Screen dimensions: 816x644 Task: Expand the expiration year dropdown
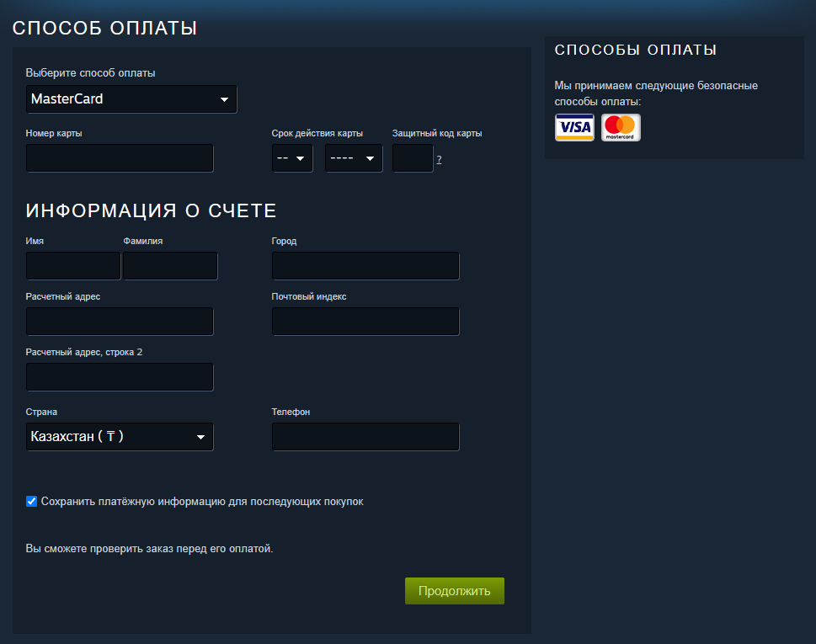(x=354, y=158)
